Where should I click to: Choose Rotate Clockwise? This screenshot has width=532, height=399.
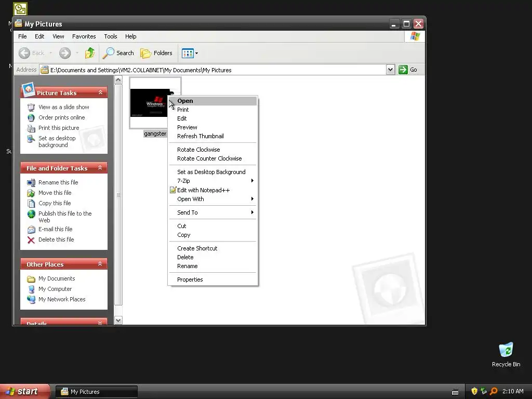(x=212, y=150)
